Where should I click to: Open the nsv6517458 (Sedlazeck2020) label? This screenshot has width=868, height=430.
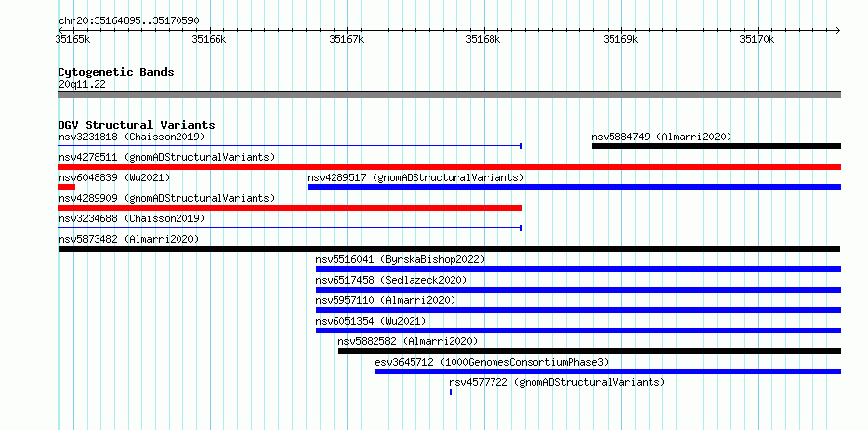(391, 280)
